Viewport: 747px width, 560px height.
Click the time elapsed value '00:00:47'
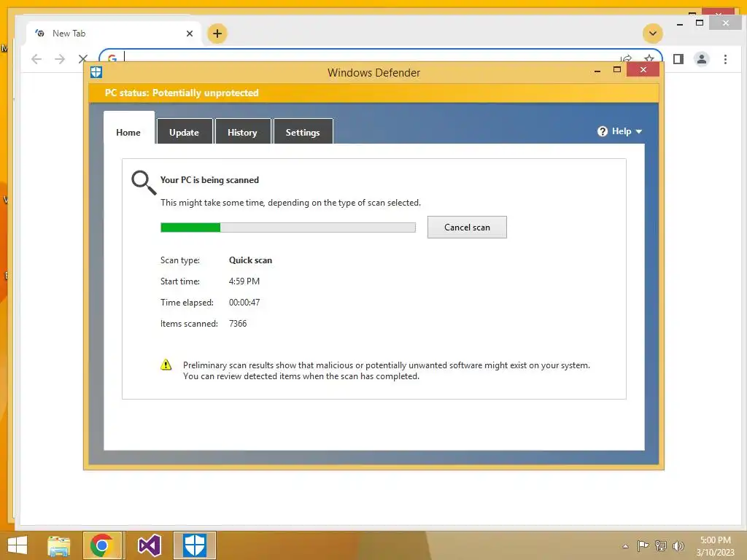244,303
